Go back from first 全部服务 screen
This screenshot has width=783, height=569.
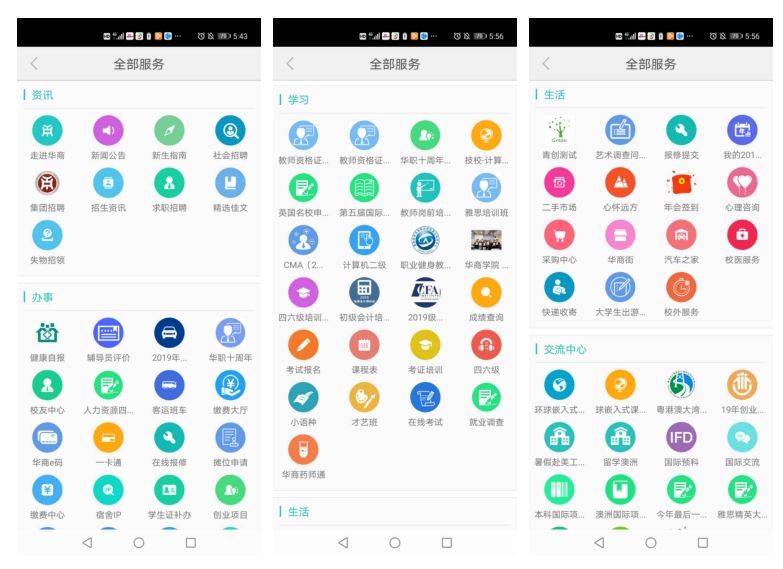pyautogui.click(x=34, y=63)
